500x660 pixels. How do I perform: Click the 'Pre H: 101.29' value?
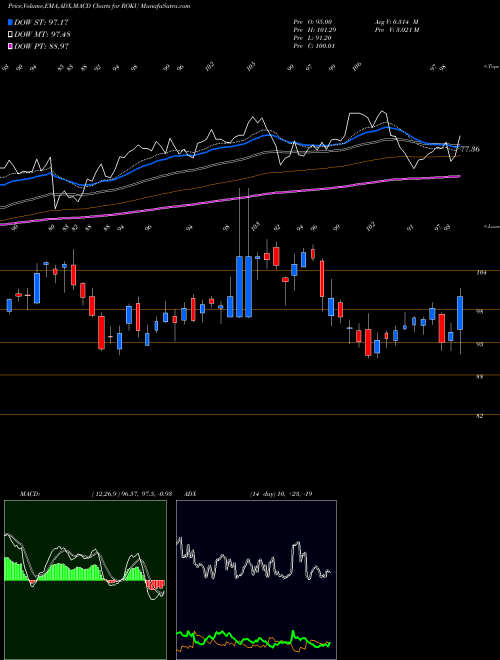coord(315,30)
